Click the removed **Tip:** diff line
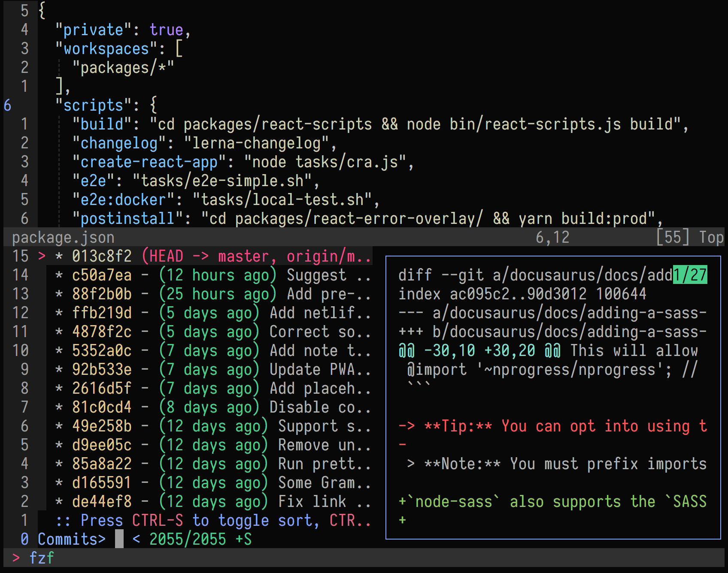The height and width of the screenshot is (573, 728). pyautogui.click(x=552, y=426)
